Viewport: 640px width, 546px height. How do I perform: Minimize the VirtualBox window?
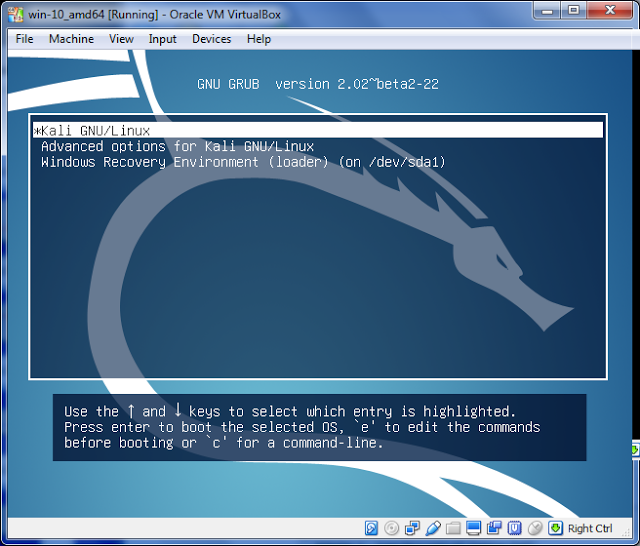coord(547,11)
